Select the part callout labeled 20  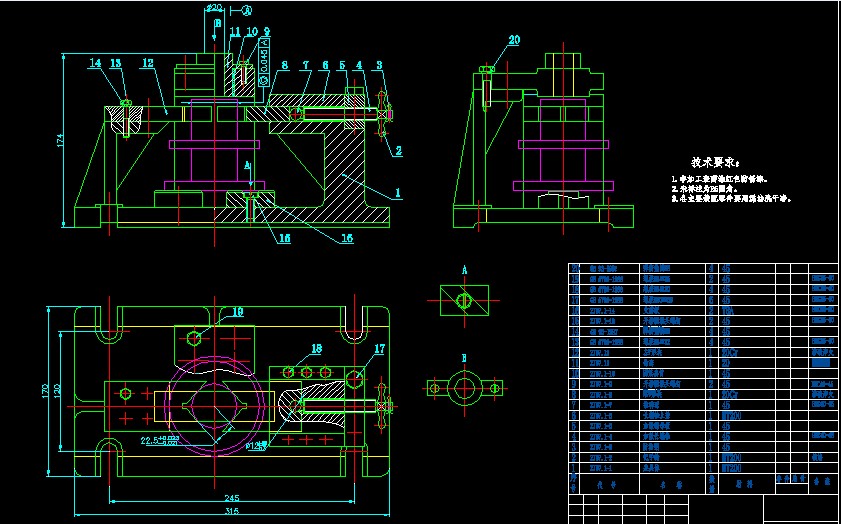(514, 41)
